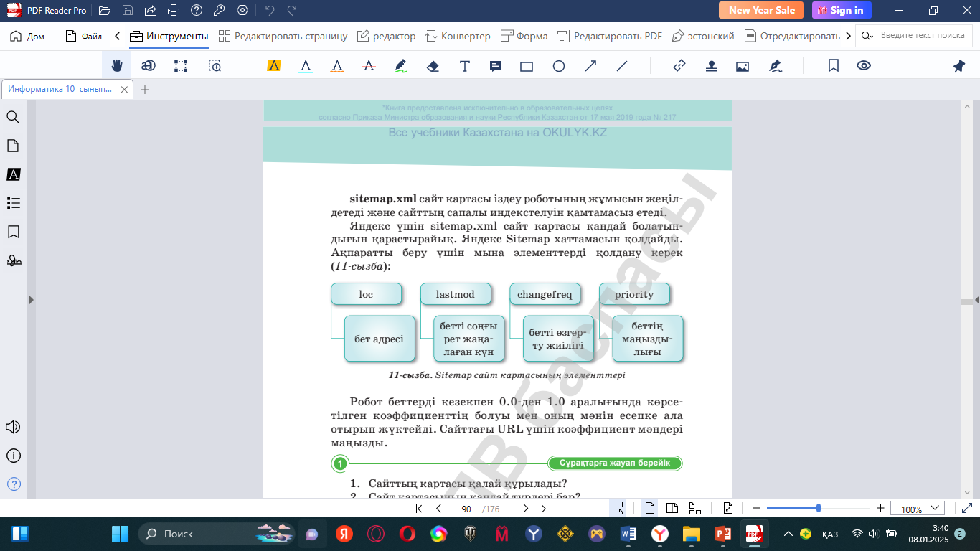Insert a comment note annotation

[496, 66]
